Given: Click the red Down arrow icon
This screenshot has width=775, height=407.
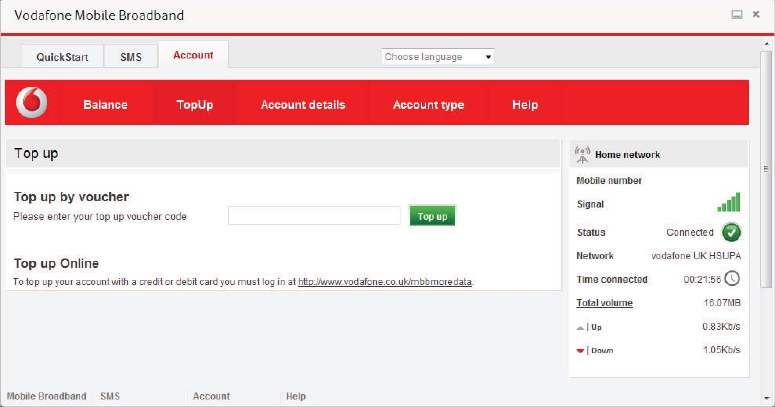Looking at the screenshot, I should (580, 351).
